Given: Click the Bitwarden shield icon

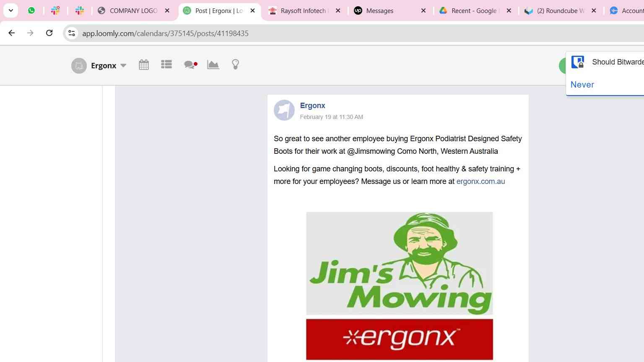Looking at the screenshot, I should click(x=578, y=62).
